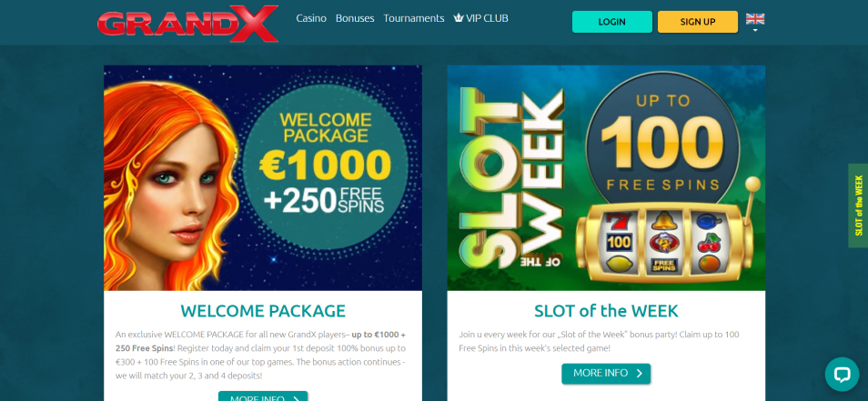Open the Bonuses menu item
This screenshot has width=868, height=401.
tap(355, 18)
